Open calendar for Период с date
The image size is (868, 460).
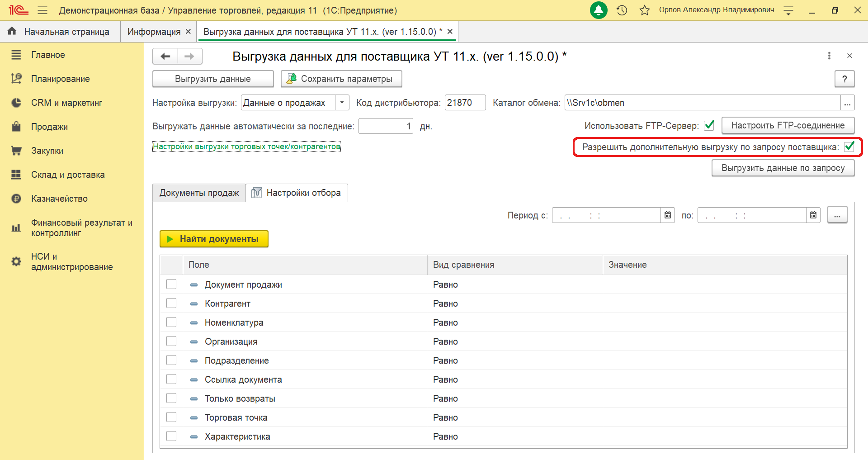click(x=668, y=215)
